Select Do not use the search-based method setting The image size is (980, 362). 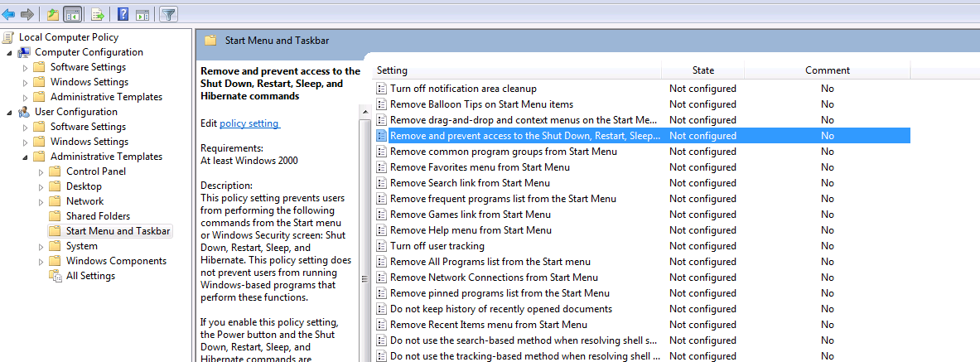pos(524,340)
